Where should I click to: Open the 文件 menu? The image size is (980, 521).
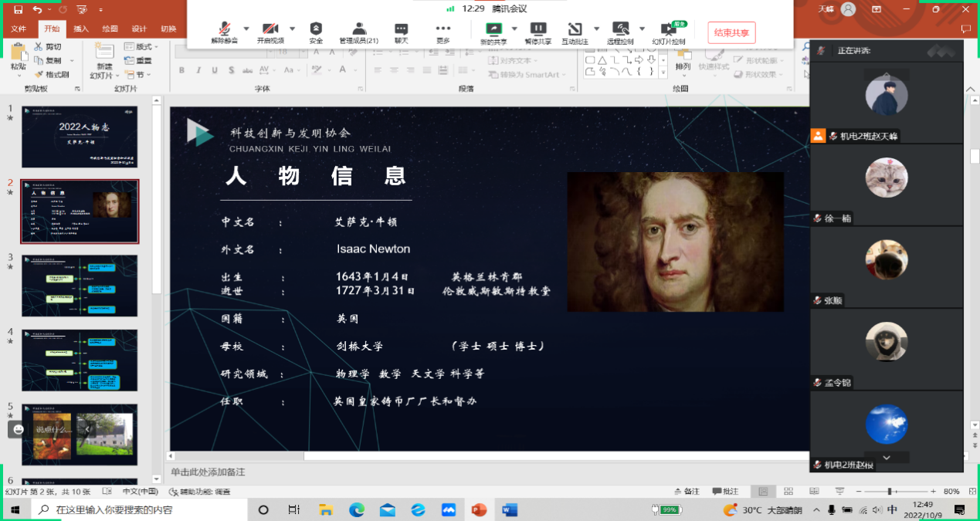click(x=19, y=29)
